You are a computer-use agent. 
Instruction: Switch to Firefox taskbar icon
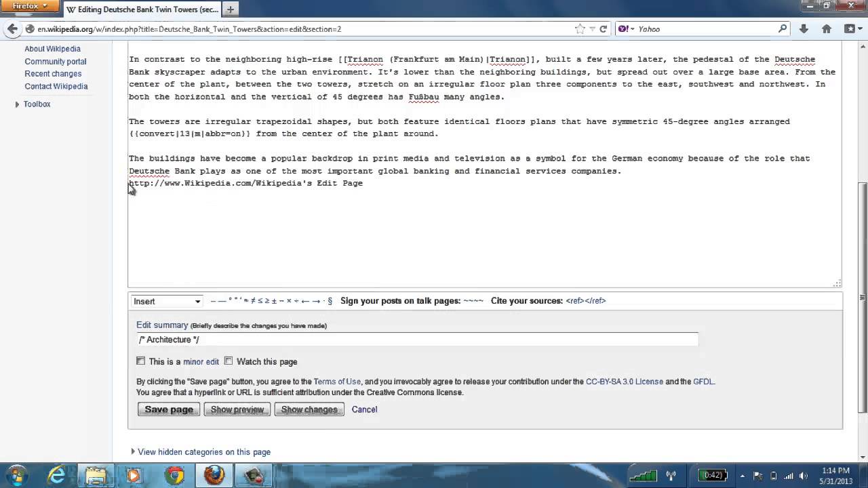214,476
